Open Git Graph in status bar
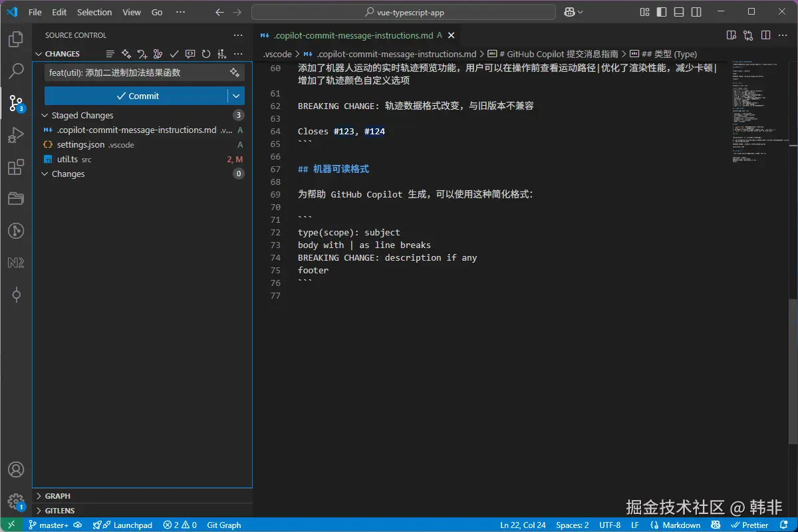The height and width of the screenshot is (532, 798). pos(224,525)
